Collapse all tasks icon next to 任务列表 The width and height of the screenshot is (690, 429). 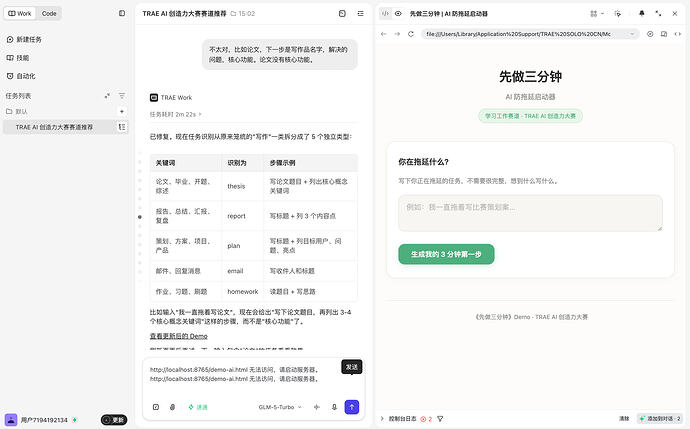[107, 96]
